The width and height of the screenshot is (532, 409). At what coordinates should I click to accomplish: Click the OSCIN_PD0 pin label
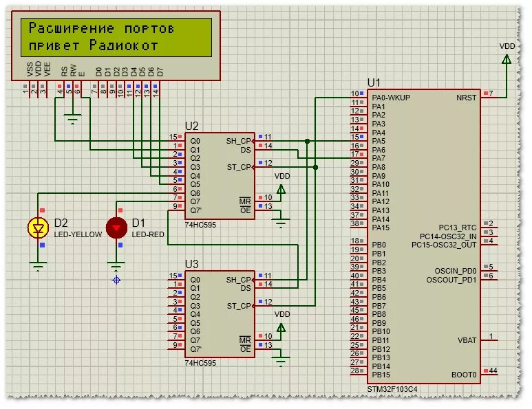point(456,271)
